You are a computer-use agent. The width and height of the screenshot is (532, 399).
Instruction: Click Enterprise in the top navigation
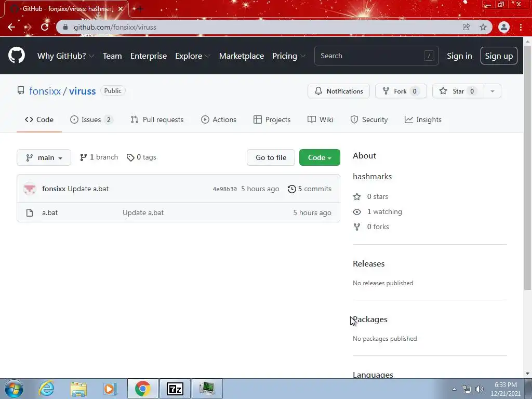click(x=149, y=56)
